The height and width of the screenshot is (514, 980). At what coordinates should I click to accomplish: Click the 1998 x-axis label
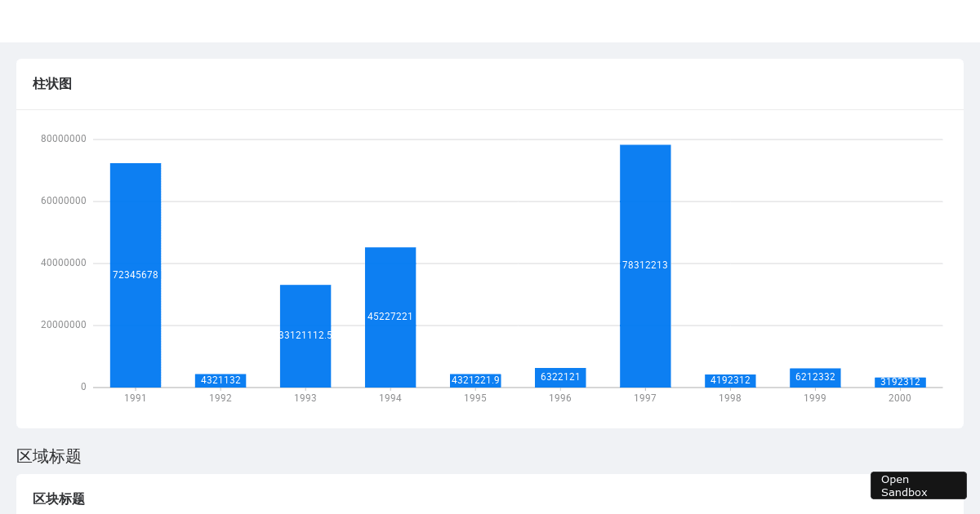730,398
